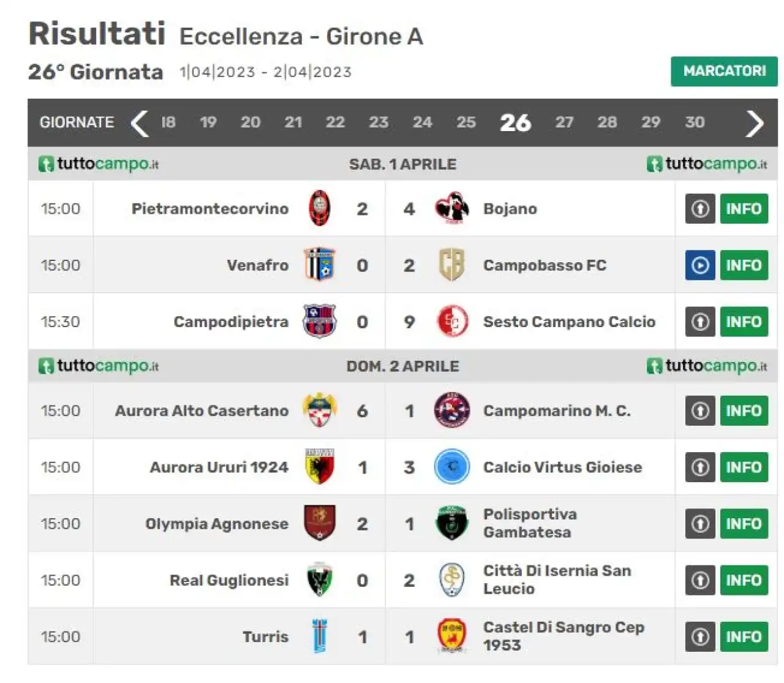Click the Campomarino M. C. team name
Screen dimensions: 784x683
pyautogui.click(x=557, y=410)
